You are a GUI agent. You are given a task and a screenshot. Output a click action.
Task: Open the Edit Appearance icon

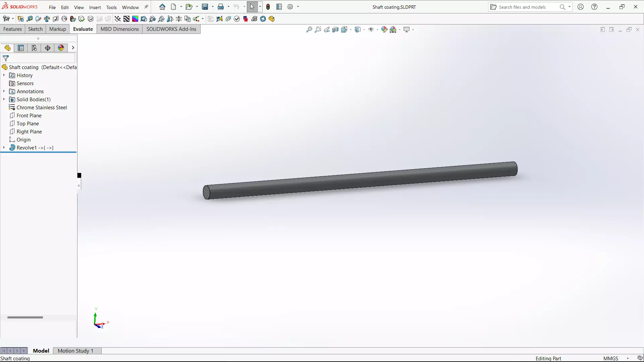point(384,29)
